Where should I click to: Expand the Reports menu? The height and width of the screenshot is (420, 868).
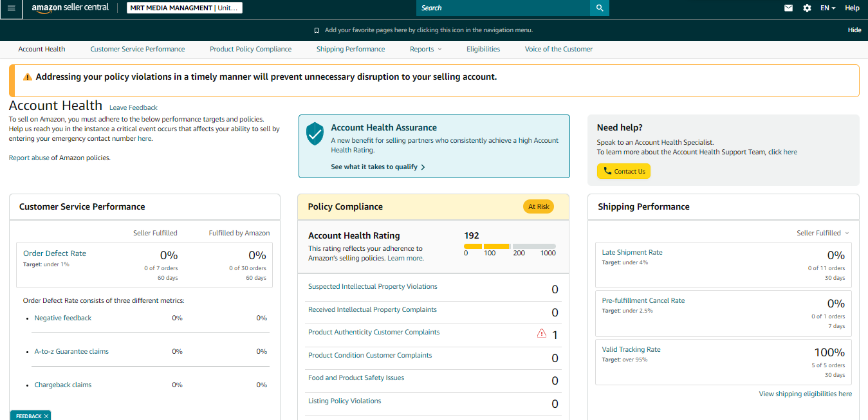[x=426, y=49]
